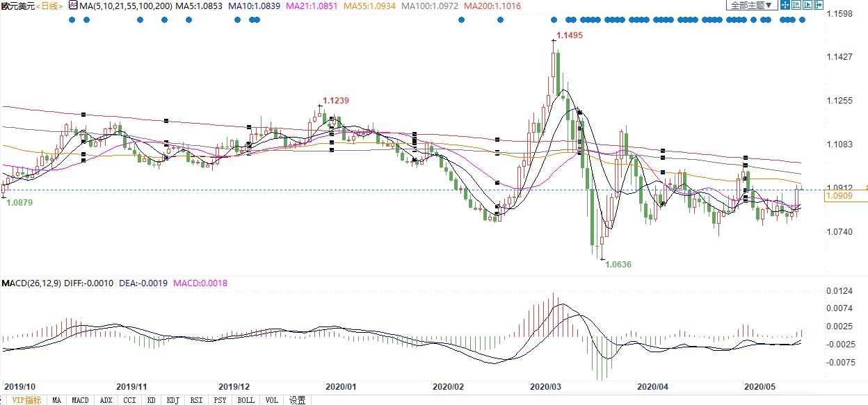This screenshot has width=868, height=405.
Task: Click the rightmost blue event dot
Action: [x=802, y=19]
